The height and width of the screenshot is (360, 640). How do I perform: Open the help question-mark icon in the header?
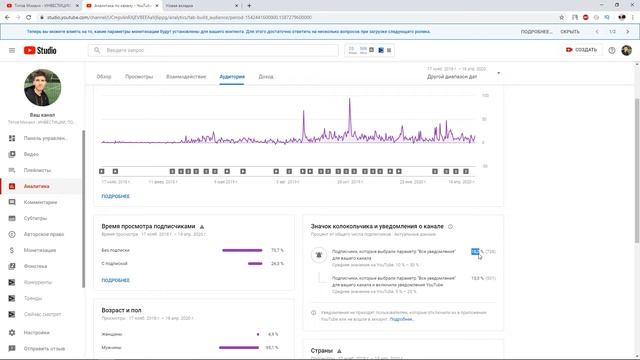[x=611, y=50]
